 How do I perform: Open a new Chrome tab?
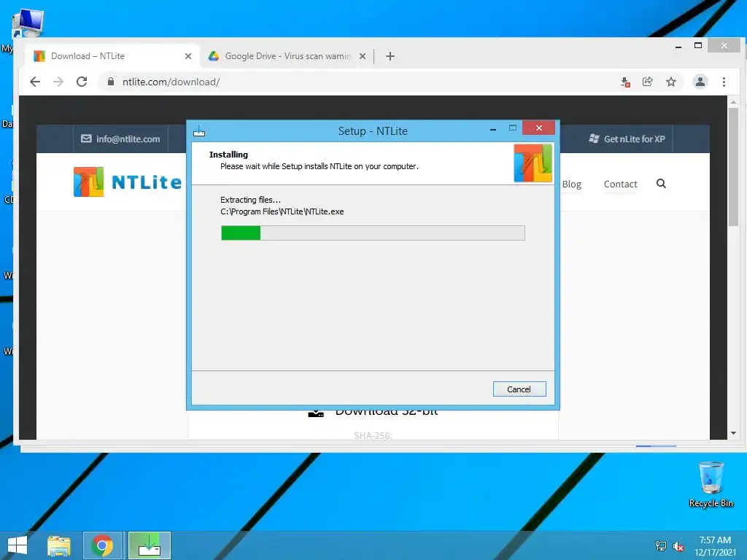[390, 56]
